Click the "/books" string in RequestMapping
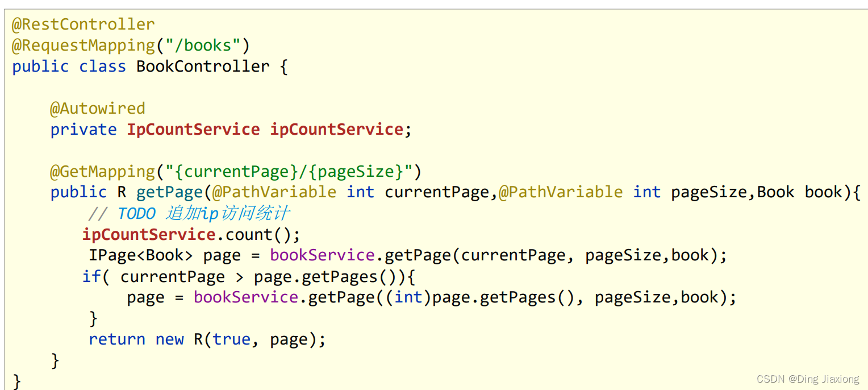868x390 pixels. [x=203, y=45]
